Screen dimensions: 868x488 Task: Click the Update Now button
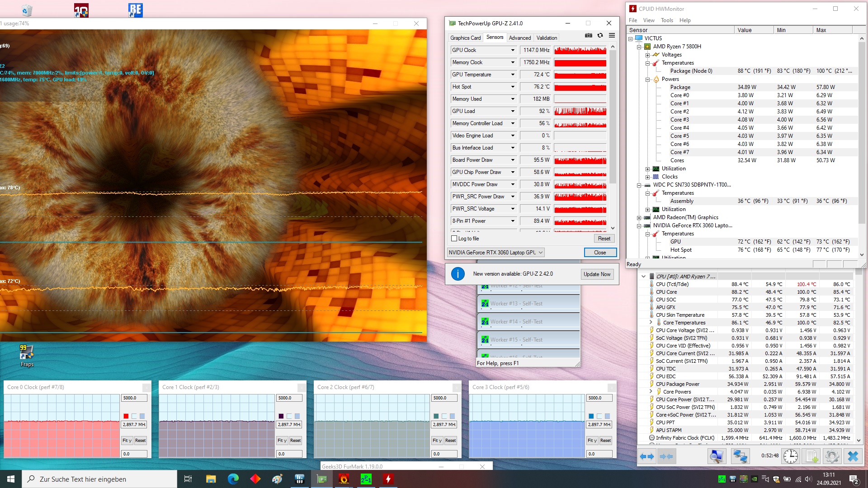(x=597, y=274)
